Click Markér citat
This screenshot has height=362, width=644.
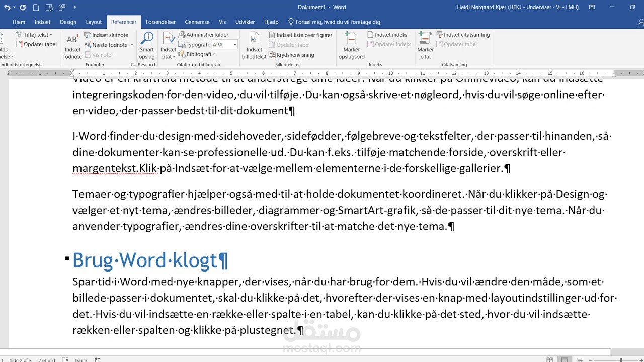click(x=425, y=45)
